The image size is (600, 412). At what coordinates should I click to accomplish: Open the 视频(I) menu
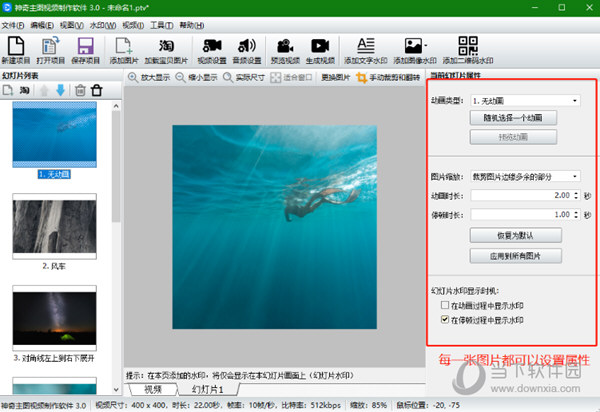[133, 25]
